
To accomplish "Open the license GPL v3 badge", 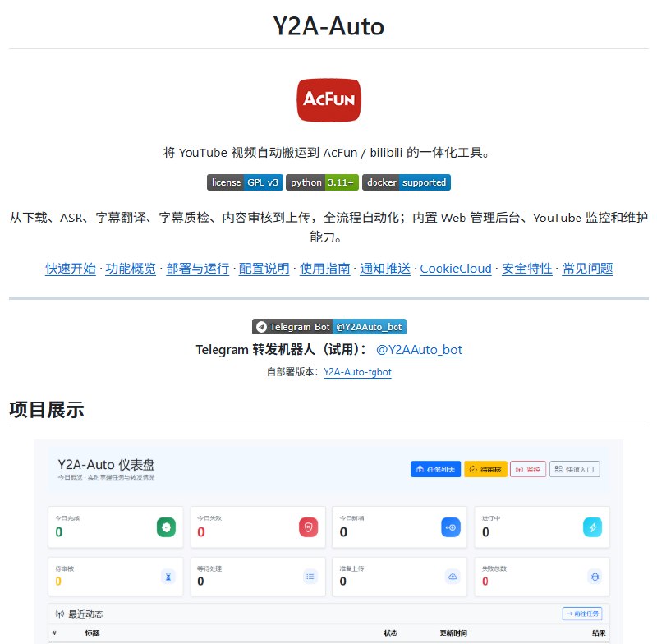I will tap(245, 182).
